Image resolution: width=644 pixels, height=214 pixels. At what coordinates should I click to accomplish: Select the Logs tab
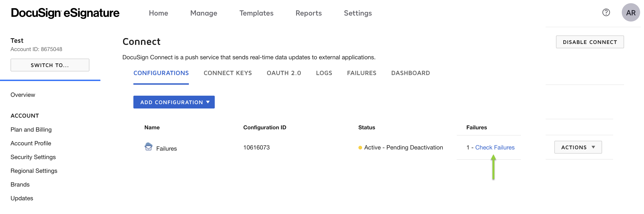click(324, 73)
